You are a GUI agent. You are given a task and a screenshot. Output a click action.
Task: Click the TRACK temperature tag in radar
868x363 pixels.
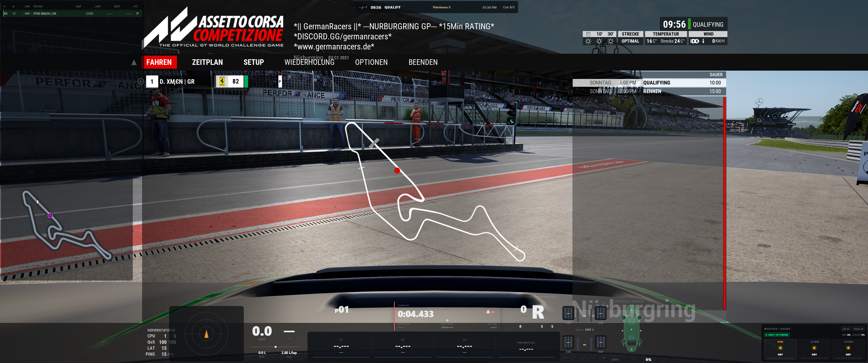point(858,329)
